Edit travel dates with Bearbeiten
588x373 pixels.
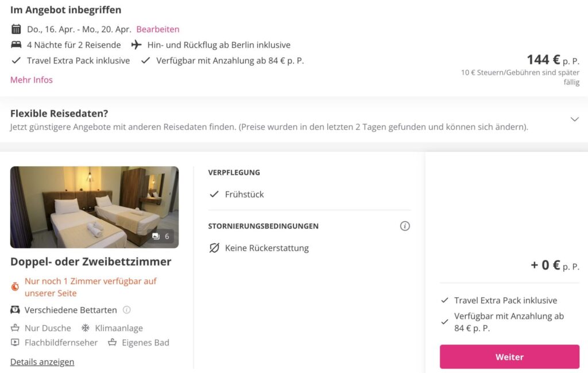(158, 29)
